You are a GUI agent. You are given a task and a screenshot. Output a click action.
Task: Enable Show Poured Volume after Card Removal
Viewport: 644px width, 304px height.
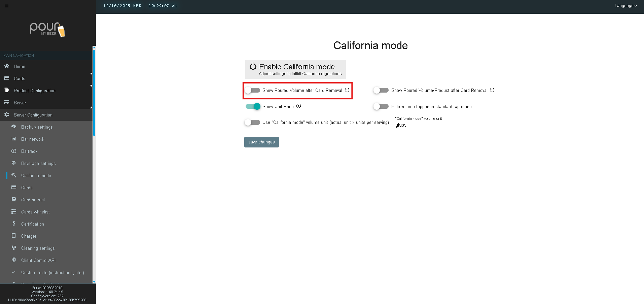pos(252,90)
